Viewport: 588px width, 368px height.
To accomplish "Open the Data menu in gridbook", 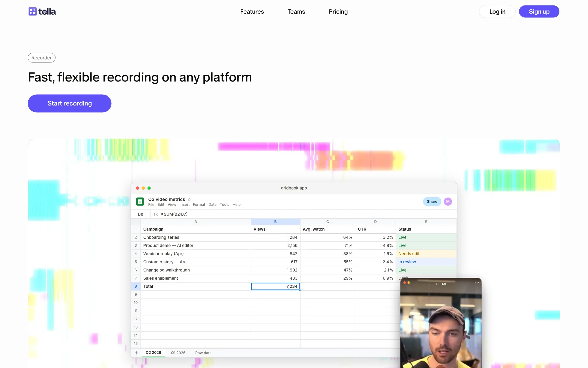I will [x=212, y=204].
